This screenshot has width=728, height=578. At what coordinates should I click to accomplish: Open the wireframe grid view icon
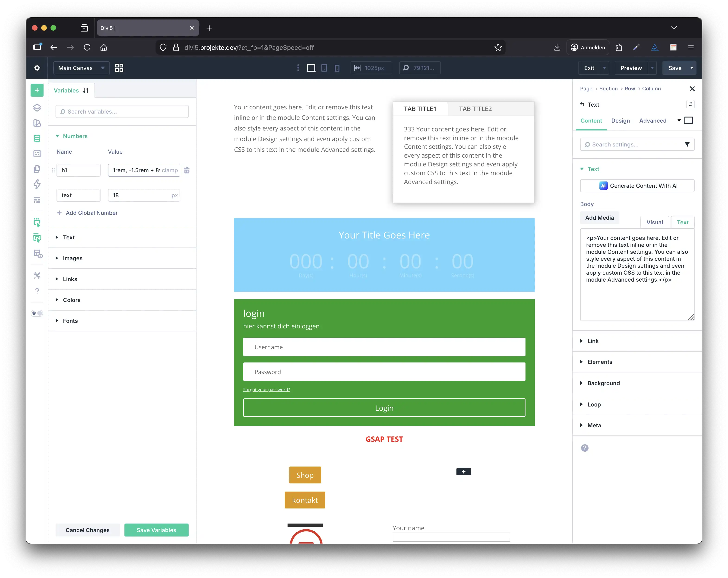[119, 68]
